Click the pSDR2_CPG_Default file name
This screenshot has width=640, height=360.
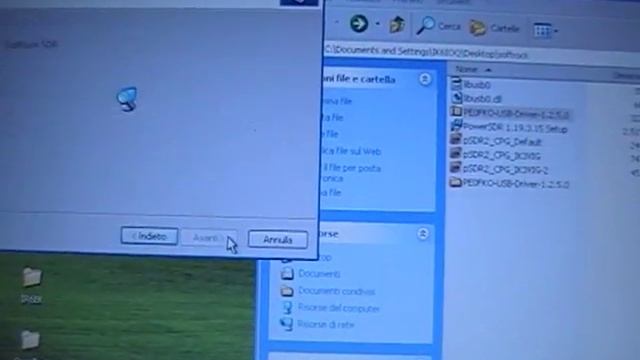pyautogui.click(x=502, y=141)
